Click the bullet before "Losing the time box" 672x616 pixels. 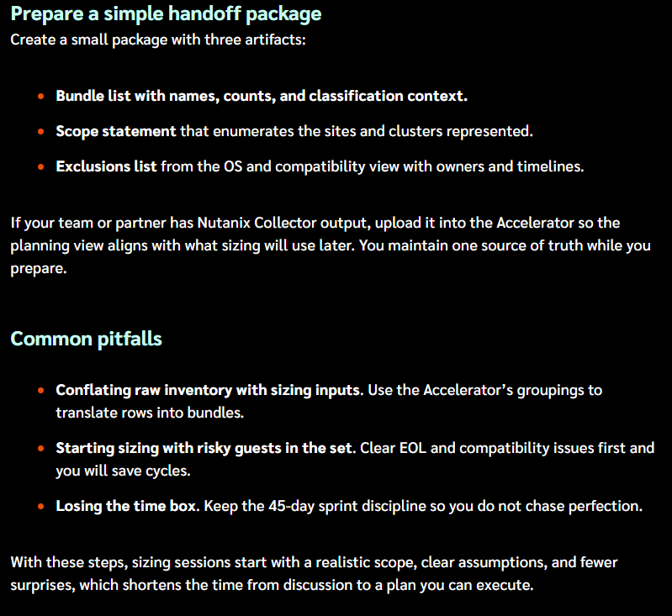tap(41, 507)
